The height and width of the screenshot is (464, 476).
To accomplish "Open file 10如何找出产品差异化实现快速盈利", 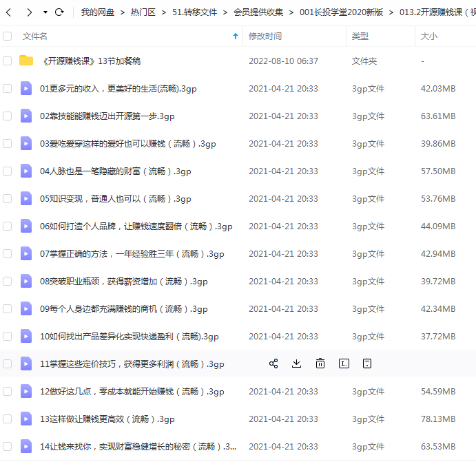I will (130, 337).
